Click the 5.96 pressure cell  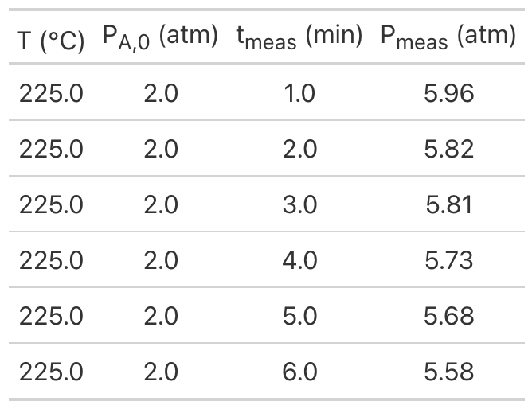pos(448,93)
